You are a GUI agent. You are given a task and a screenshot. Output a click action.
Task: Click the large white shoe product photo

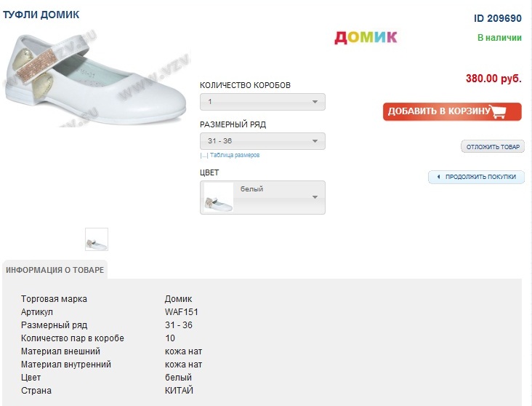tap(92, 80)
